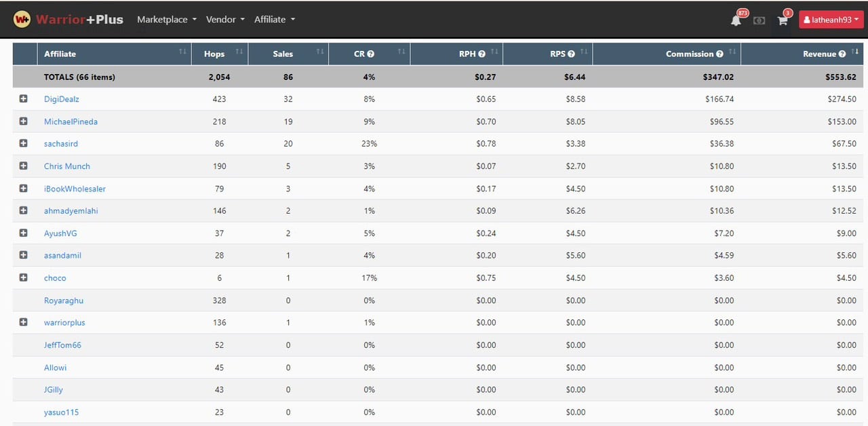Expand the warriorplus row details
The image size is (868, 426).
pyautogui.click(x=23, y=322)
